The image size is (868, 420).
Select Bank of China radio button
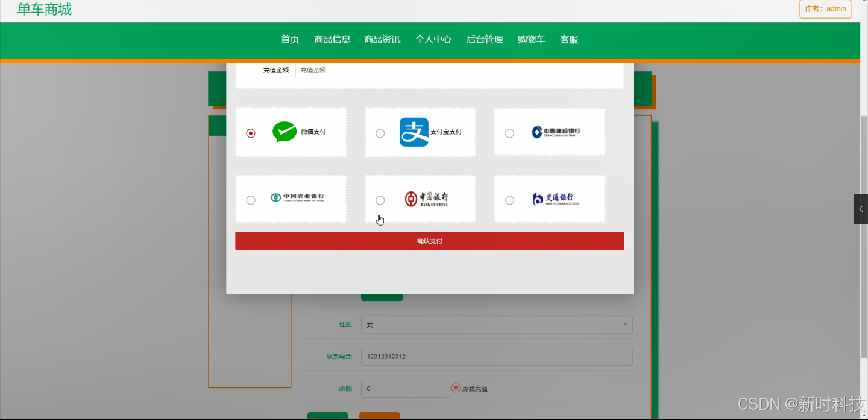tap(380, 200)
